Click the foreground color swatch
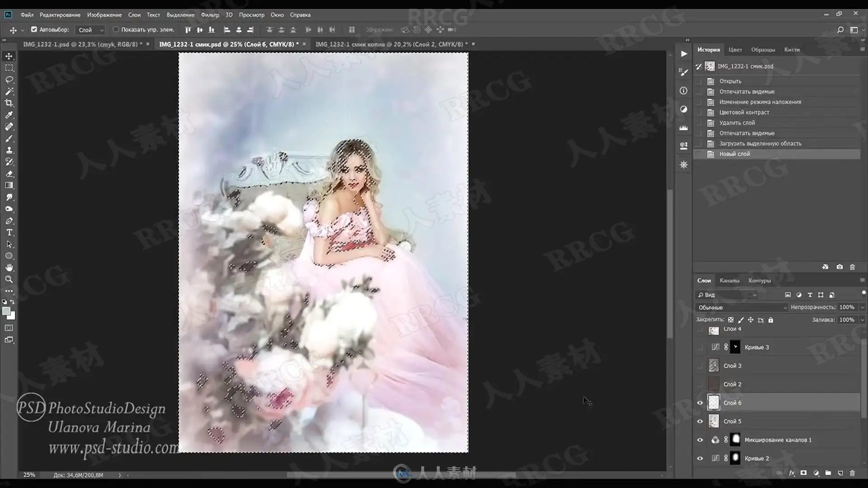Screen dimensions: 868x488 pyautogui.click(x=6, y=311)
